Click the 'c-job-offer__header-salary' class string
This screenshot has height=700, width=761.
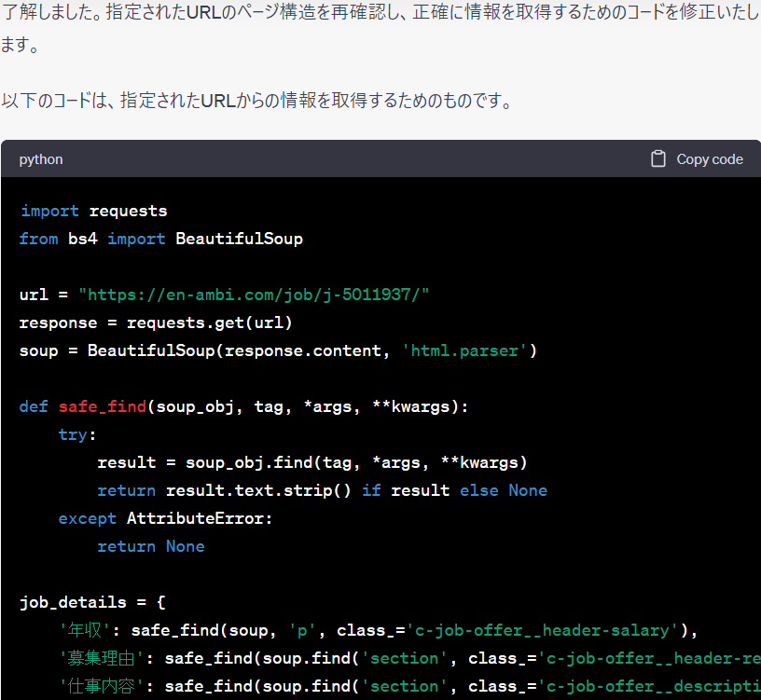coord(543,630)
